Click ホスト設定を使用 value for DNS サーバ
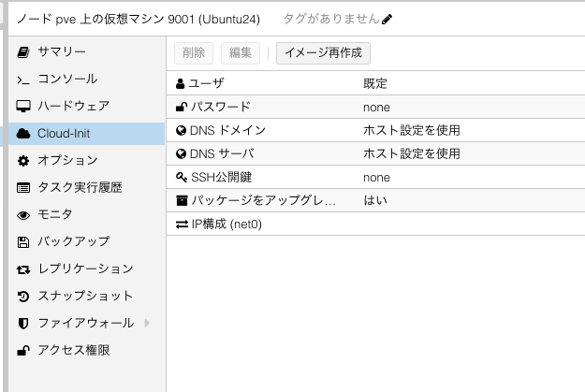The image size is (585, 392). coord(412,153)
